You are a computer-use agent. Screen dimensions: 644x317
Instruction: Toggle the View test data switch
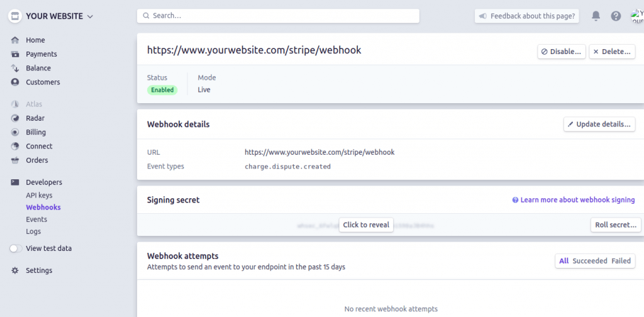point(16,248)
